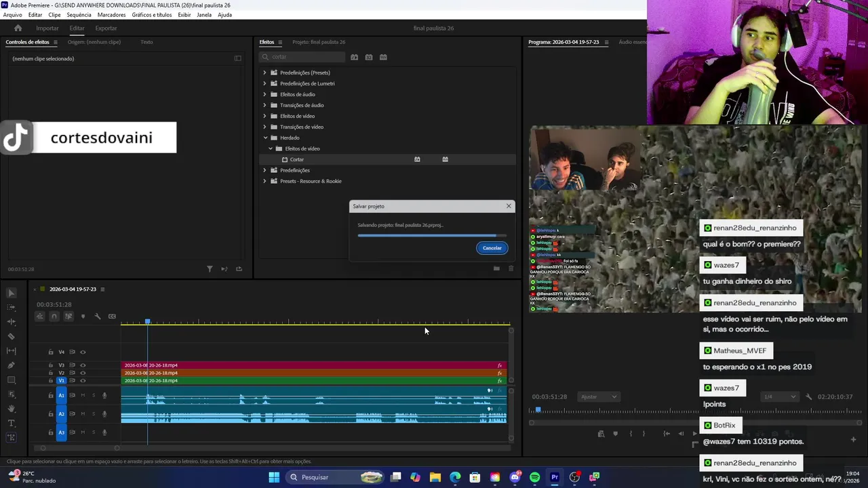
Task: Click delete trash icon in Effects panel
Action: click(511, 268)
